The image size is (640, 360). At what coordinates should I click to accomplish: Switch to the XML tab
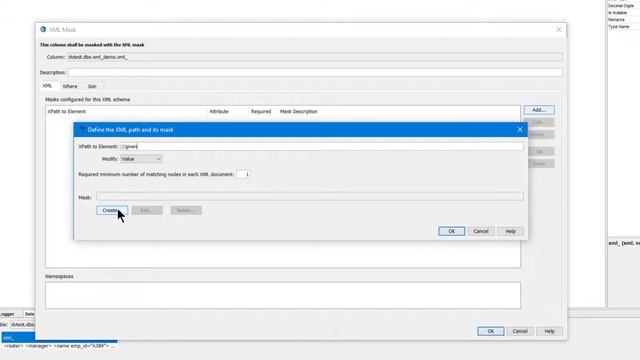click(47, 86)
